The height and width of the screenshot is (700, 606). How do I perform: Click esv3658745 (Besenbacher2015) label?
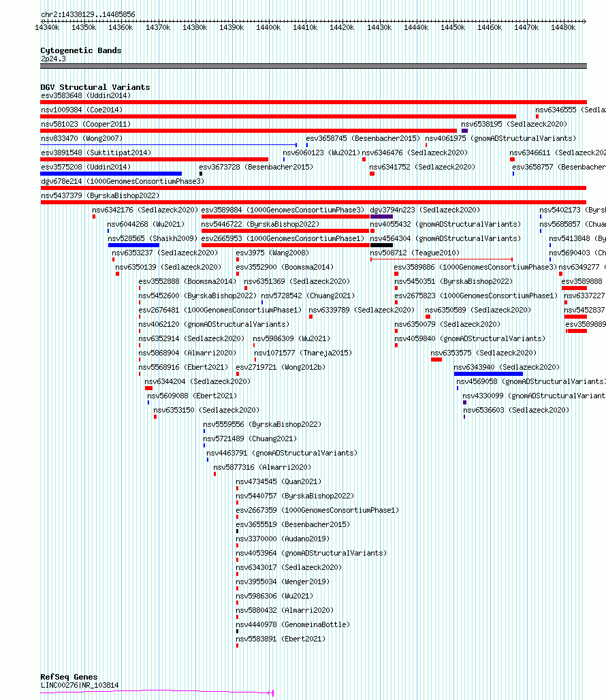(x=363, y=138)
